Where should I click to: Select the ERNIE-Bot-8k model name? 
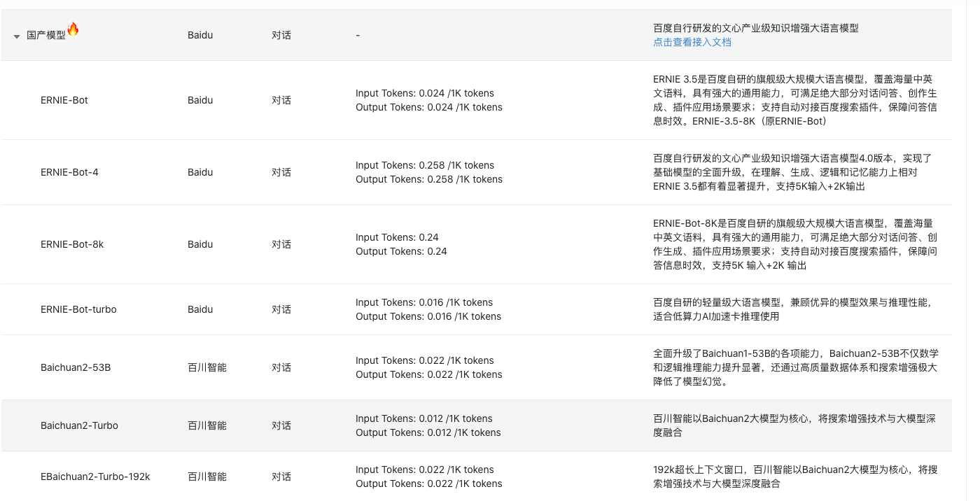point(72,244)
